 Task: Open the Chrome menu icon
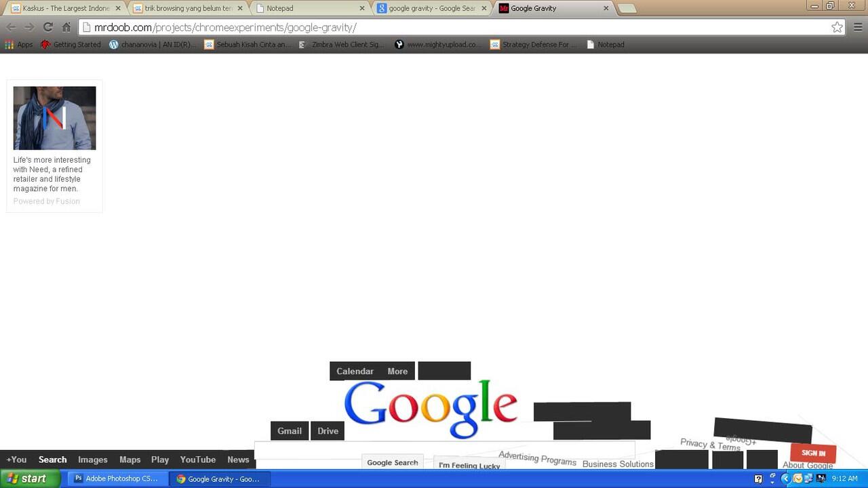(858, 27)
